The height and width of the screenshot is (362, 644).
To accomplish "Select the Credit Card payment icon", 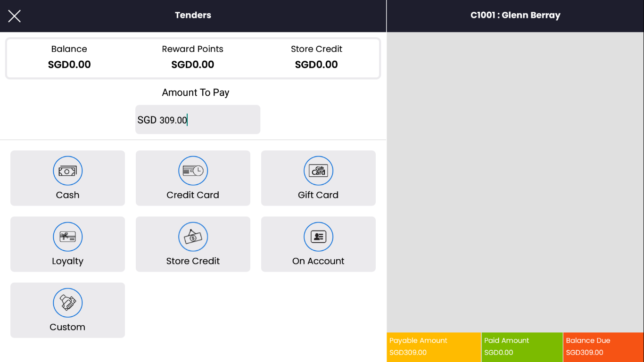I will coord(193,171).
